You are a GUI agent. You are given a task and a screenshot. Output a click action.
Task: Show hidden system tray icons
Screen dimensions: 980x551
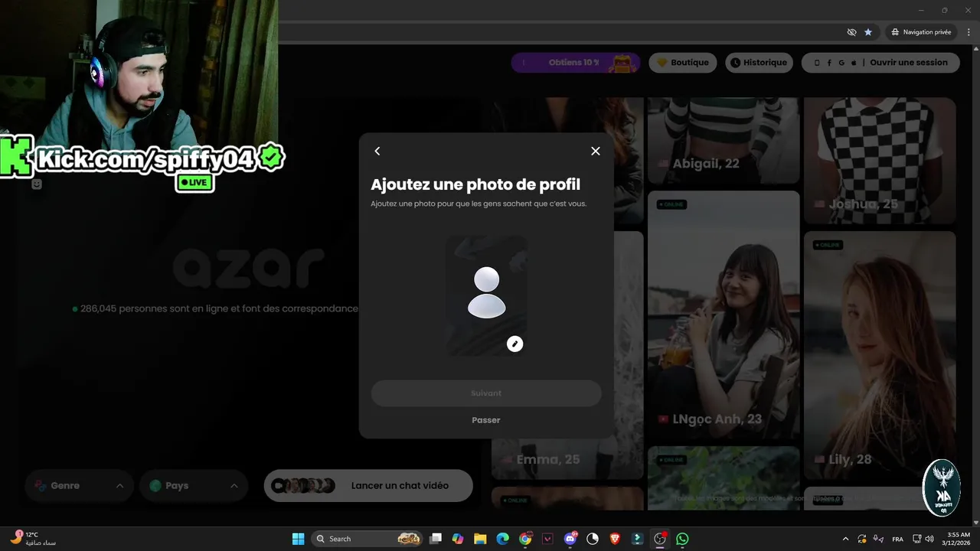(845, 539)
